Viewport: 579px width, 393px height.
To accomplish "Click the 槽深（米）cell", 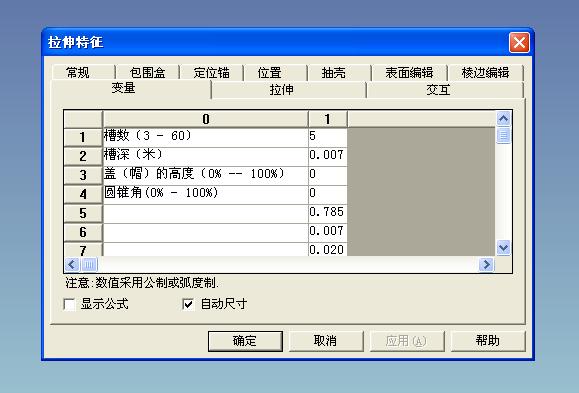I will 206,156.
